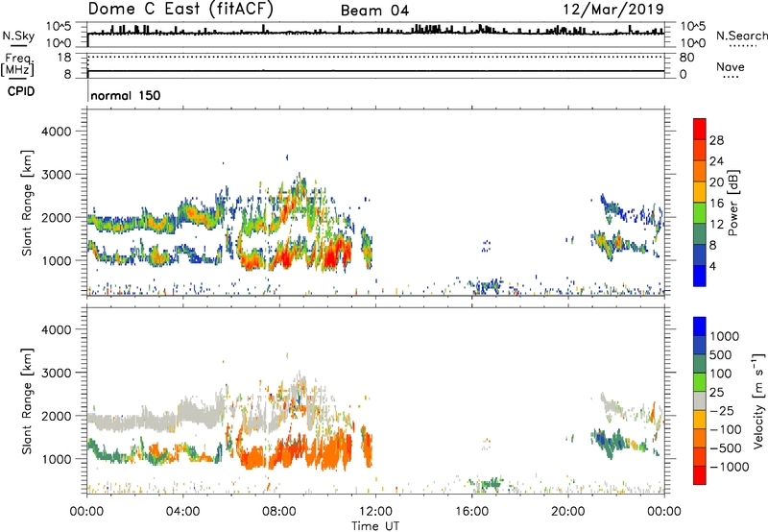Click the blue bottom of power colorbar
This screenshot has height=532, width=768.
(700, 276)
